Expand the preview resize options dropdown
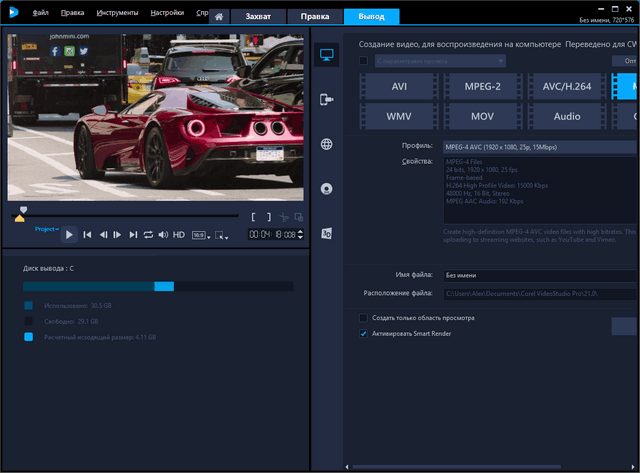The image size is (640, 473). (x=222, y=235)
